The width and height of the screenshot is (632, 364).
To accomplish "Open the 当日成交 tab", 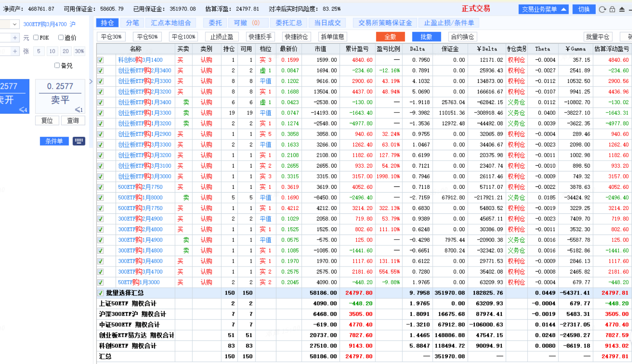I will pyautogui.click(x=327, y=23).
